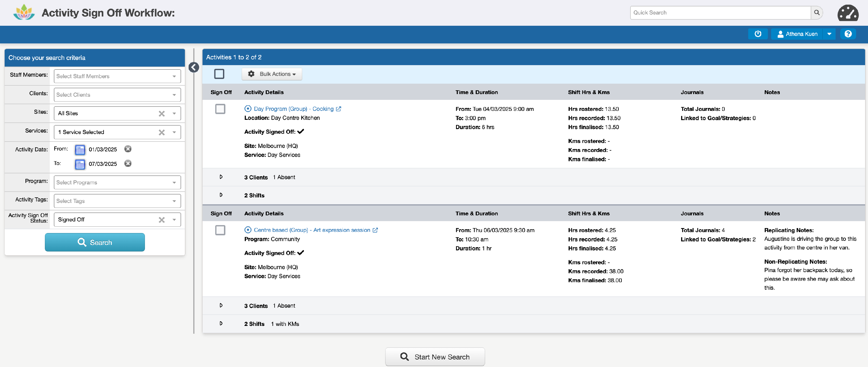This screenshot has width=868, height=367.
Task: Open Cooking activity external link icon
Action: (x=338, y=109)
